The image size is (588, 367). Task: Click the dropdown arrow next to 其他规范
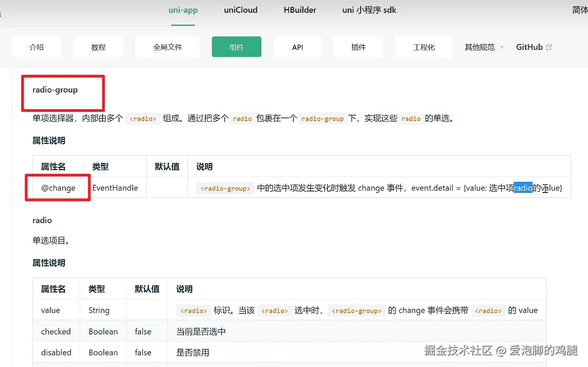(x=502, y=48)
